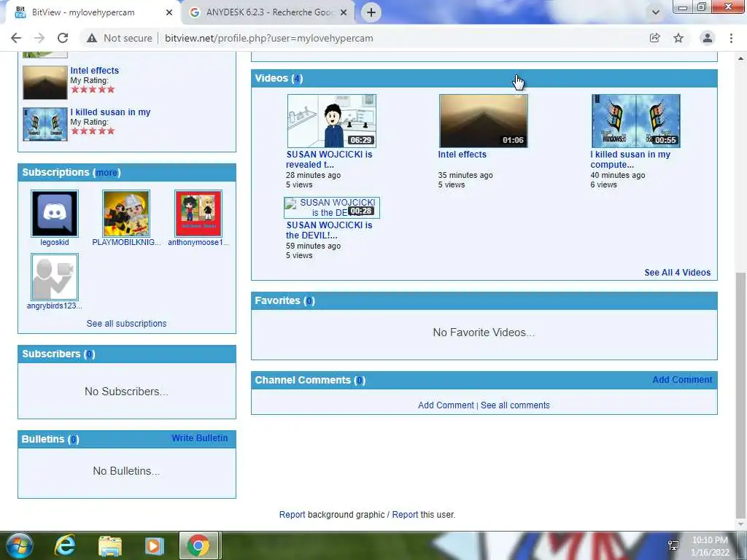Open Windows Explorer folder in taskbar
Image resolution: width=747 pixels, height=560 pixels.
click(110, 545)
